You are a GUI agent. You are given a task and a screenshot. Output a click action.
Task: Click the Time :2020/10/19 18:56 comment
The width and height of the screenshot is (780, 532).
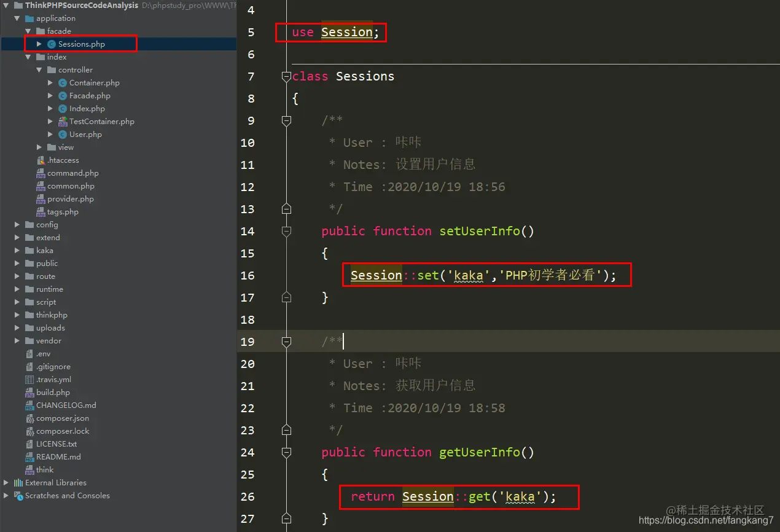tap(424, 187)
